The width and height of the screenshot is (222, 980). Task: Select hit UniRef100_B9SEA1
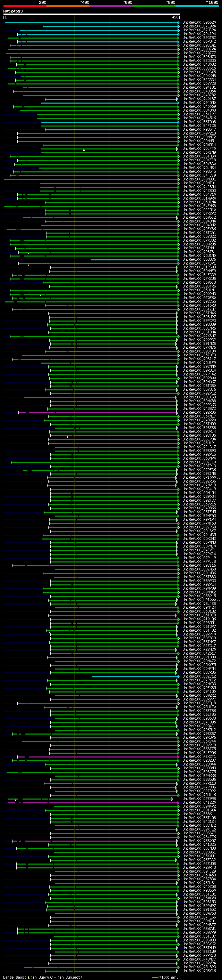click(199, 45)
